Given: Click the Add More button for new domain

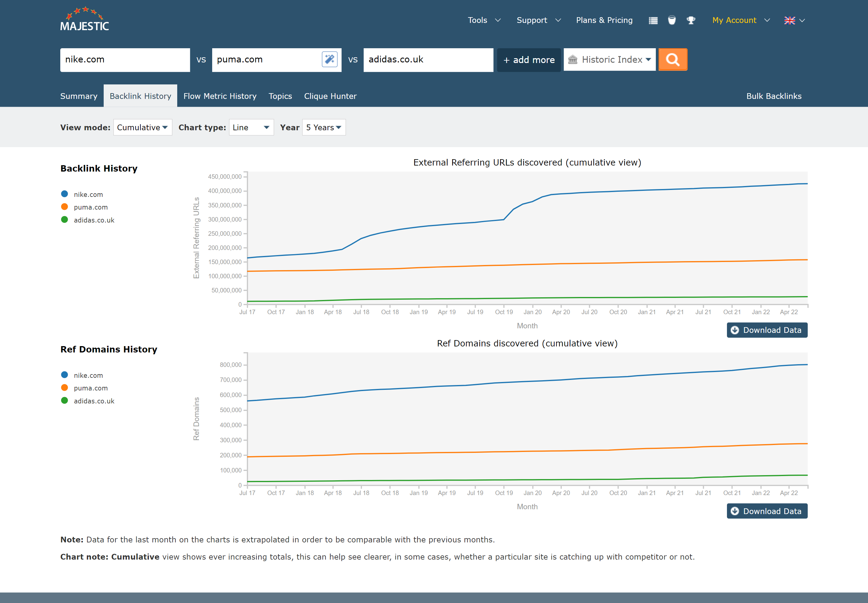Looking at the screenshot, I should pyautogui.click(x=528, y=59).
